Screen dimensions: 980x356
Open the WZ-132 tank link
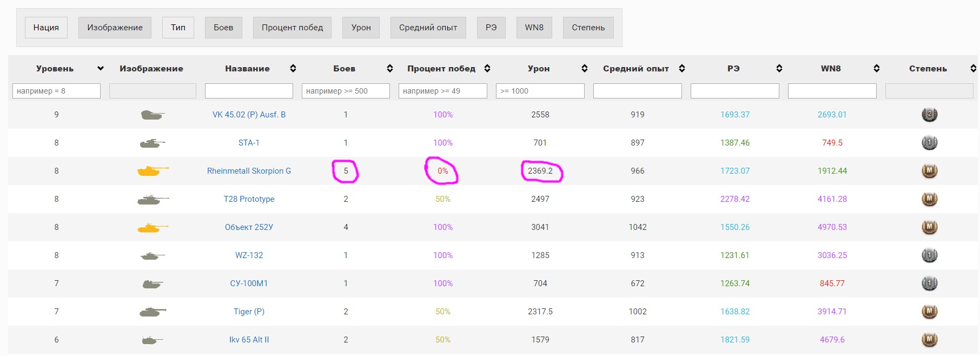point(249,255)
